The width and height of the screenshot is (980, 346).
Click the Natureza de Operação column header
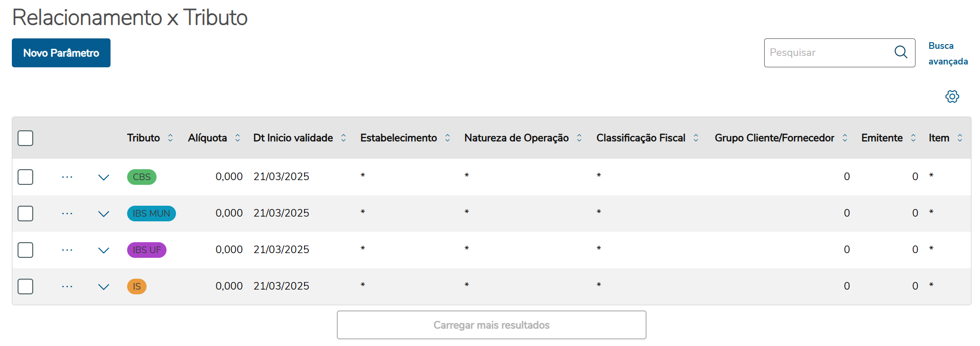click(x=516, y=138)
